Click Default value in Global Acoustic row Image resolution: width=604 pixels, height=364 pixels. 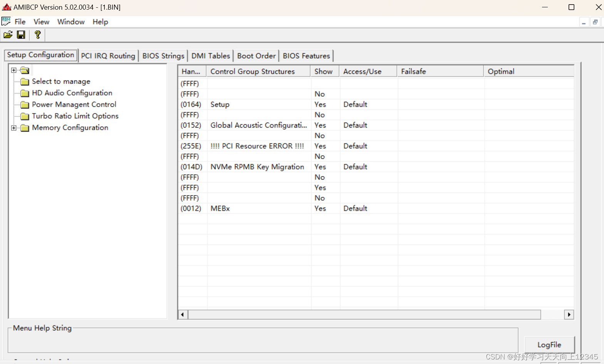(355, 125)
